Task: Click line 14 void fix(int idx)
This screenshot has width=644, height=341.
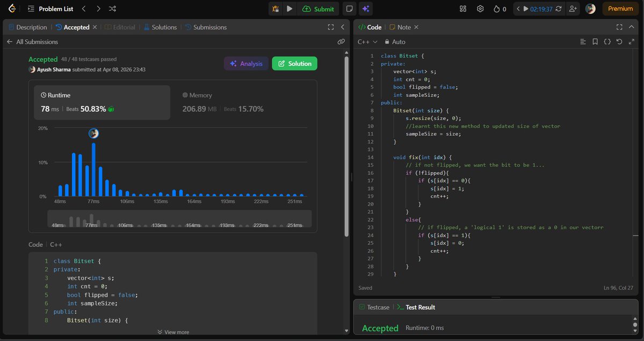Action: point(422,158)
